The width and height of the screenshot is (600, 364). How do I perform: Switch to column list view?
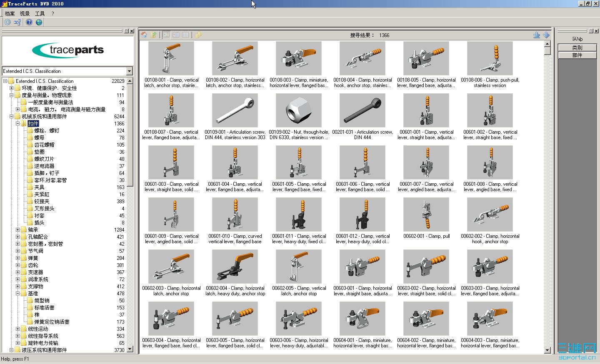185,35
